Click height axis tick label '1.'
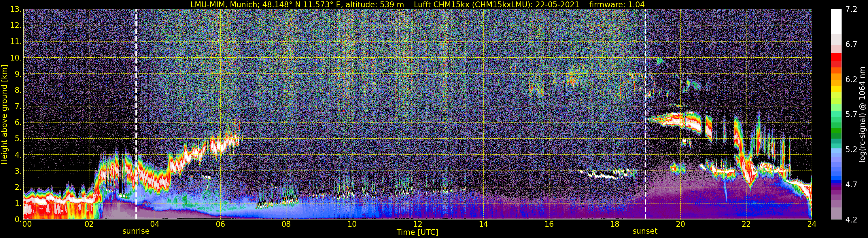 click(18, 204)
